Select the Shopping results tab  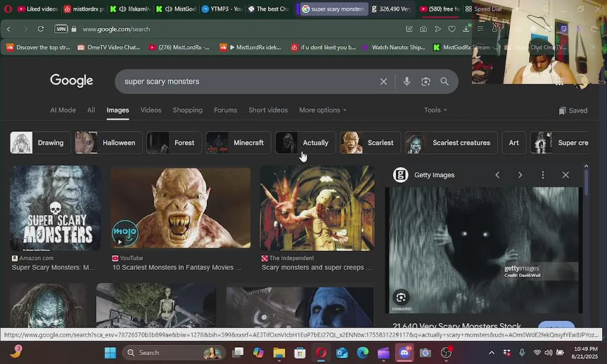(187, 110)
